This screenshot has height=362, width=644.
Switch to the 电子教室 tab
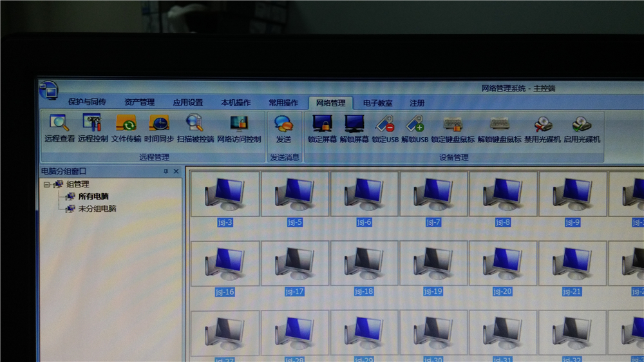click(x=377, y=103)
